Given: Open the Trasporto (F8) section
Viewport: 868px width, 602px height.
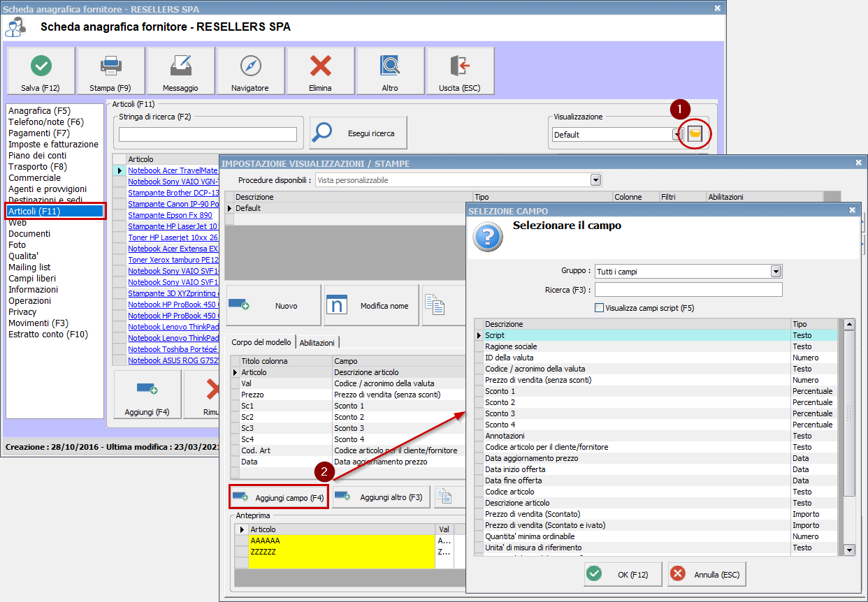Looking at the screenshot, I should (x=38, y=166).
